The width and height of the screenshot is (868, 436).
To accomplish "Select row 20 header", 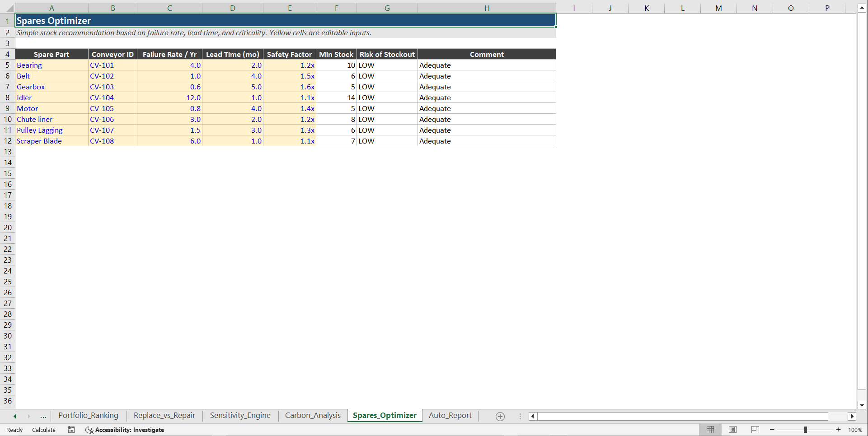I will click(8, 227).
